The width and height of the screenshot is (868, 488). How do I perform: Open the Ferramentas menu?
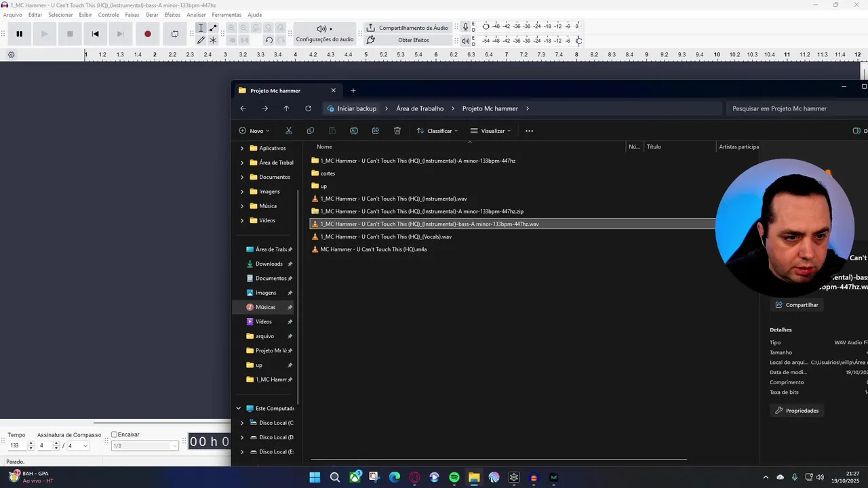(226, 15)
